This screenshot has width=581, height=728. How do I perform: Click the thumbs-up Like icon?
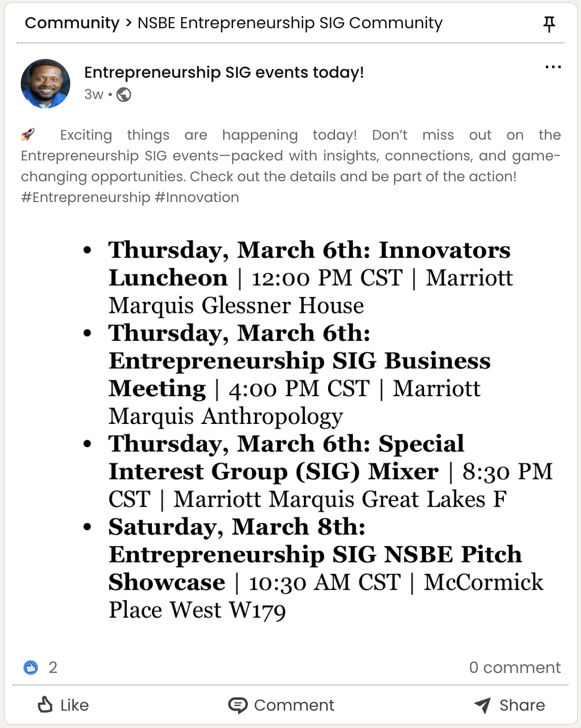click(x=45, y=704)
